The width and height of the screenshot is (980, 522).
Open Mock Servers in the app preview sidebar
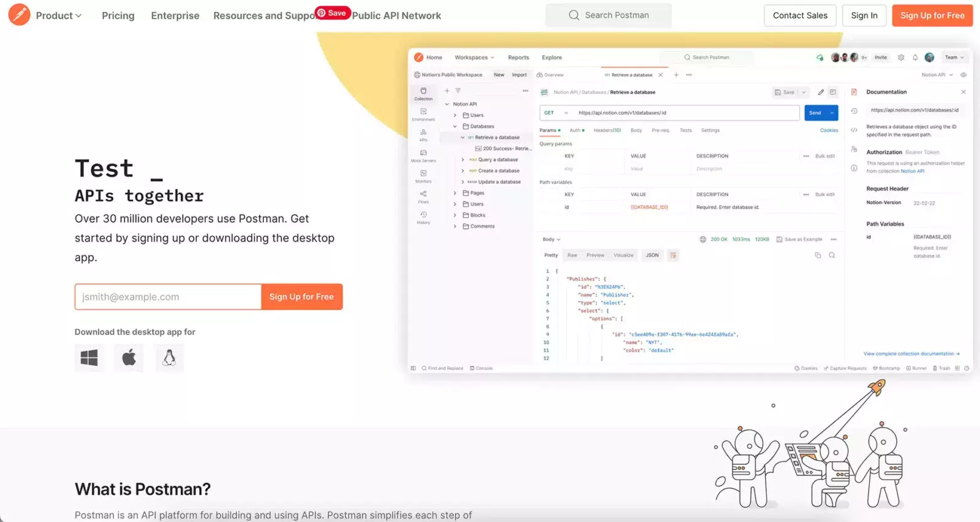pos(423,156)
